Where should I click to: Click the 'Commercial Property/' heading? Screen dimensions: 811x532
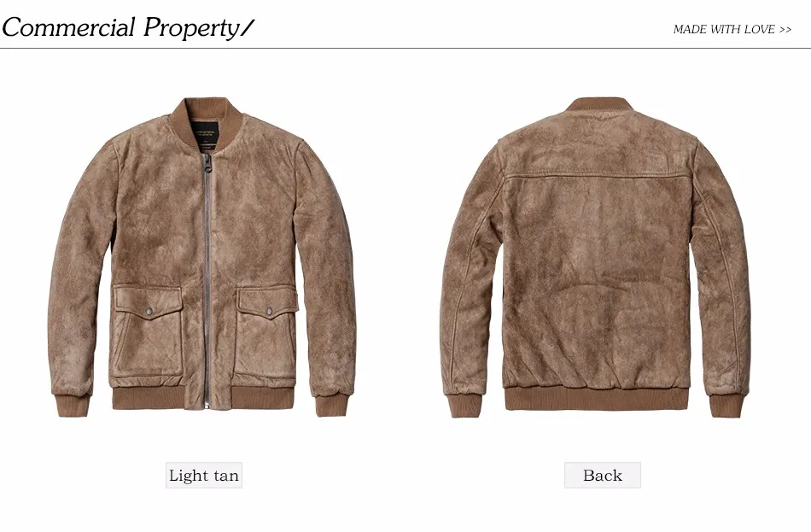[128, 27]
